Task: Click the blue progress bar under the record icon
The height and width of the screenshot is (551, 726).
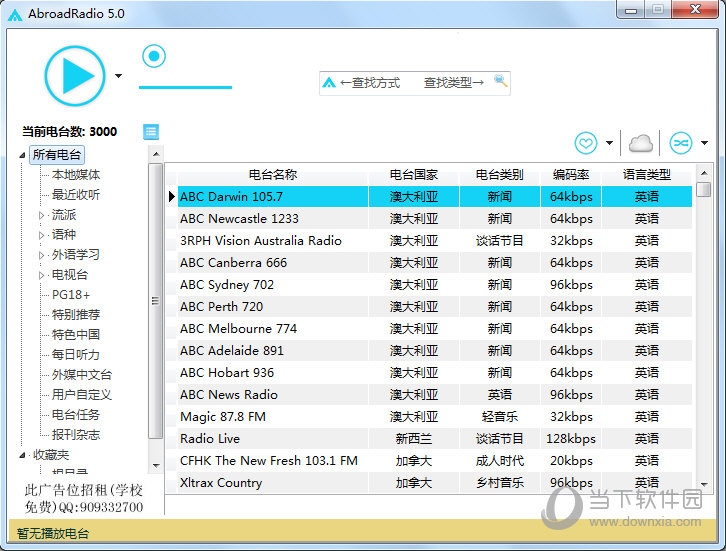Action: pos(185,87)
